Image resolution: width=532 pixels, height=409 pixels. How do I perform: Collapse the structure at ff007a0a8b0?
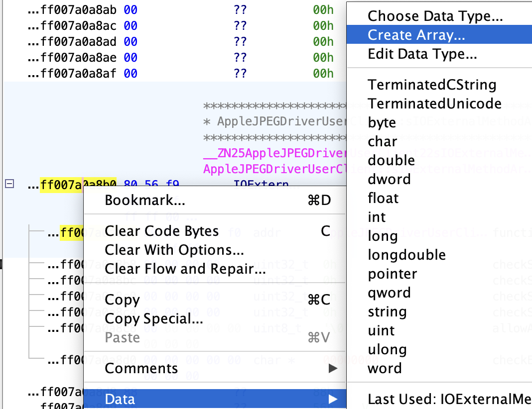click(9, 184)
